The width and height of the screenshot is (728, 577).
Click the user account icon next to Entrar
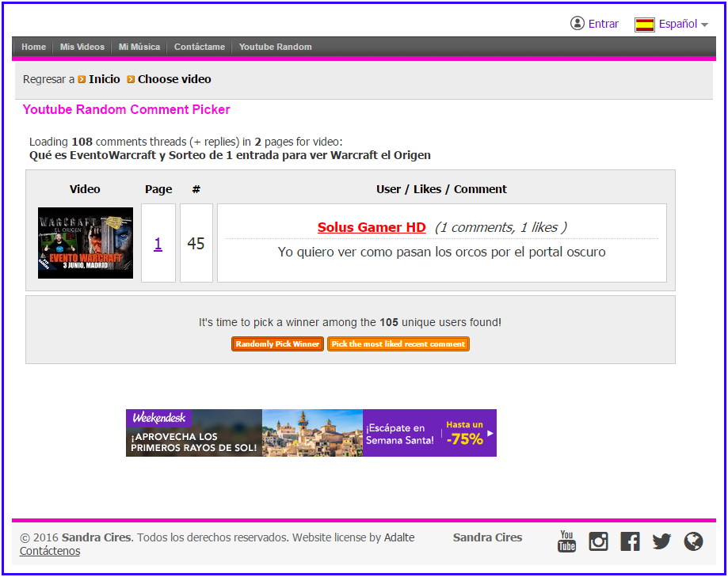(x=577, y=23)
